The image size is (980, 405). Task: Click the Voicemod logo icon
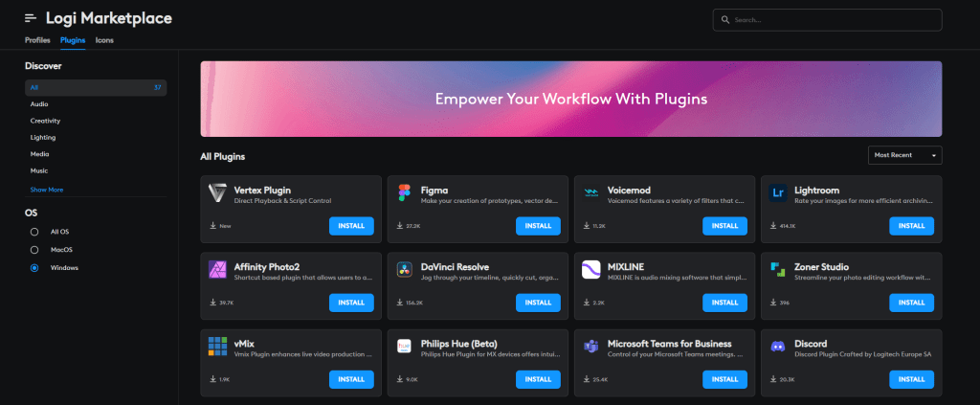[590, 193]
